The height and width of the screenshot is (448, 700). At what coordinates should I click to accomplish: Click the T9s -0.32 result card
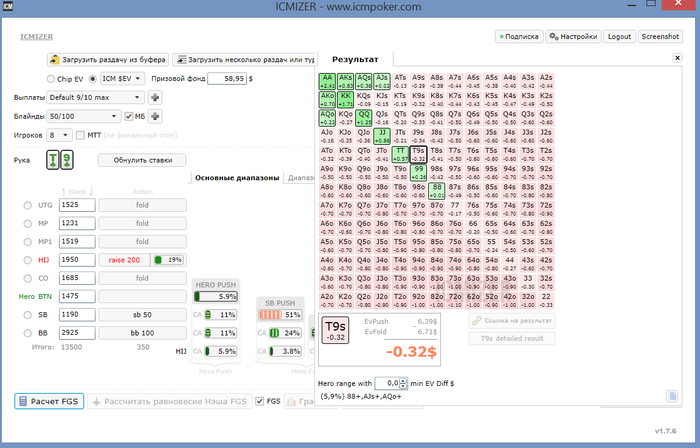click(335, 330)
